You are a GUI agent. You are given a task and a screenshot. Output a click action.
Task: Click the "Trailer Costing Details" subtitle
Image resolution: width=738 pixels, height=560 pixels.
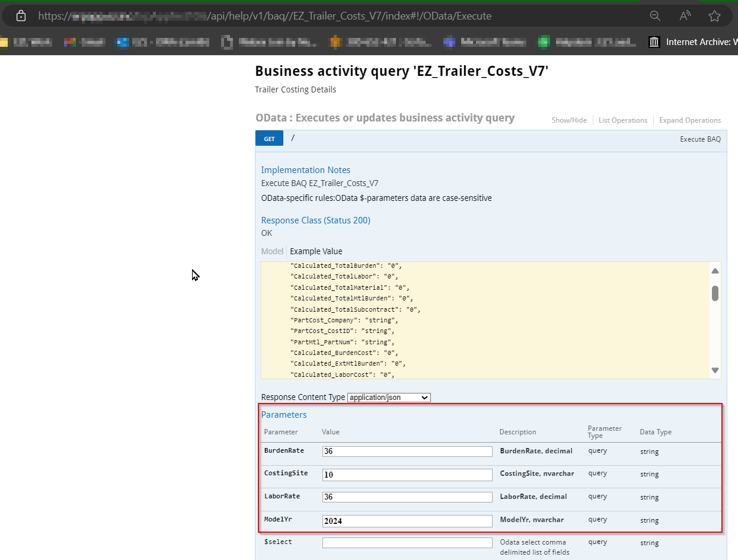click(296, 89)
